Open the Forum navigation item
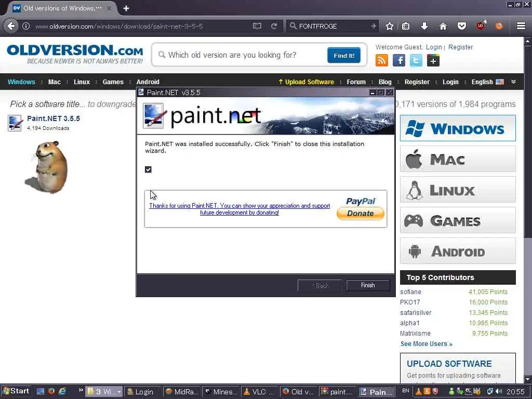The width and height of the screenshot is (532, 399). tap(356, 82)
